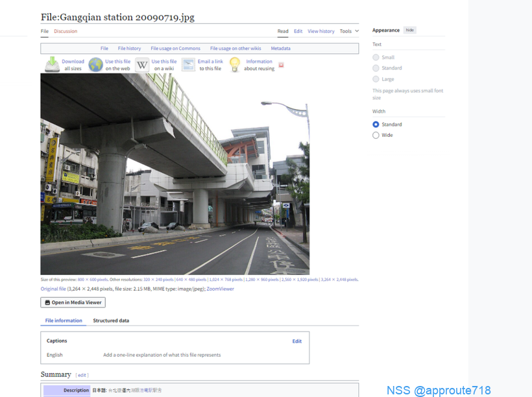
Task: Close the reuse toolbar with red X
Action: pyautogui.click(x=281, y=65)
